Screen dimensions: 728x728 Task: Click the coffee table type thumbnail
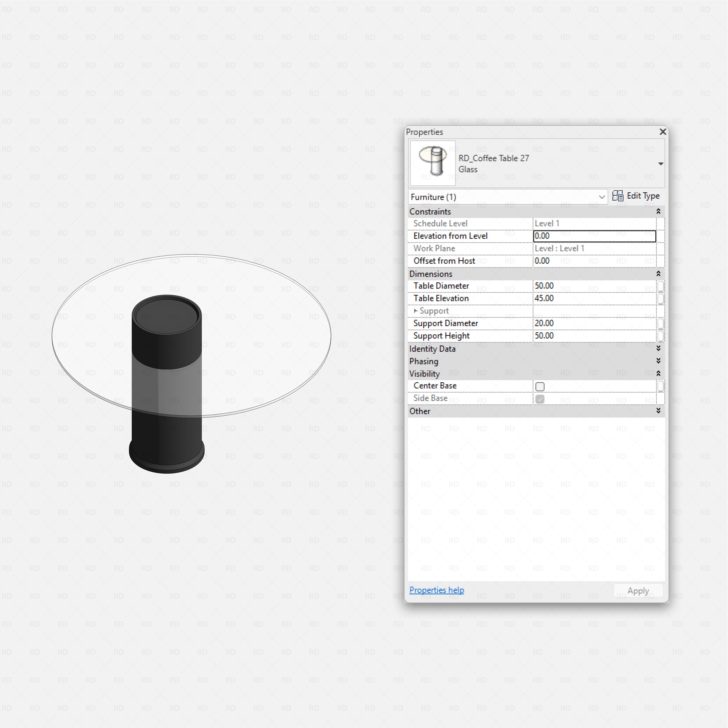[x=432, y=163]
